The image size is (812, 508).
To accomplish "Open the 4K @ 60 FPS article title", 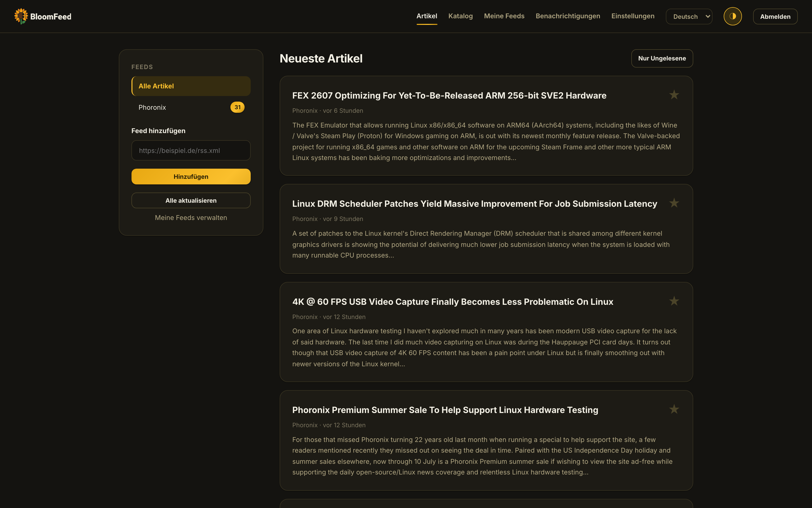I will [453, 302].
